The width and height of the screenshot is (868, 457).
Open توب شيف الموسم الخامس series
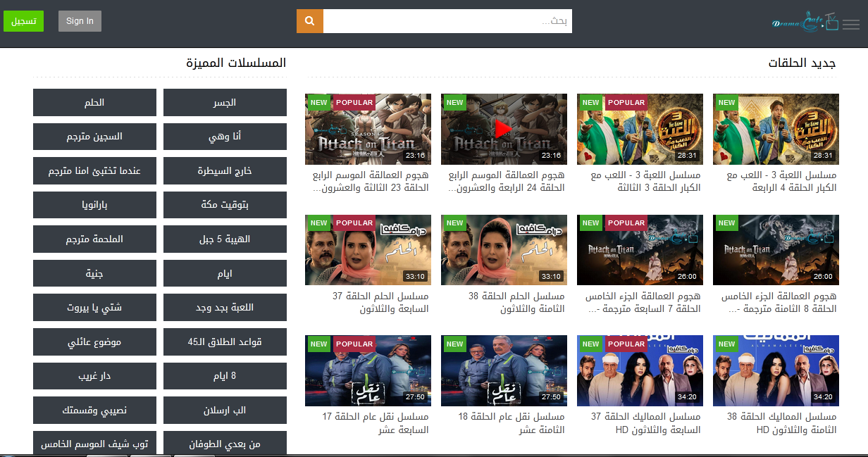tap(94, 444)
